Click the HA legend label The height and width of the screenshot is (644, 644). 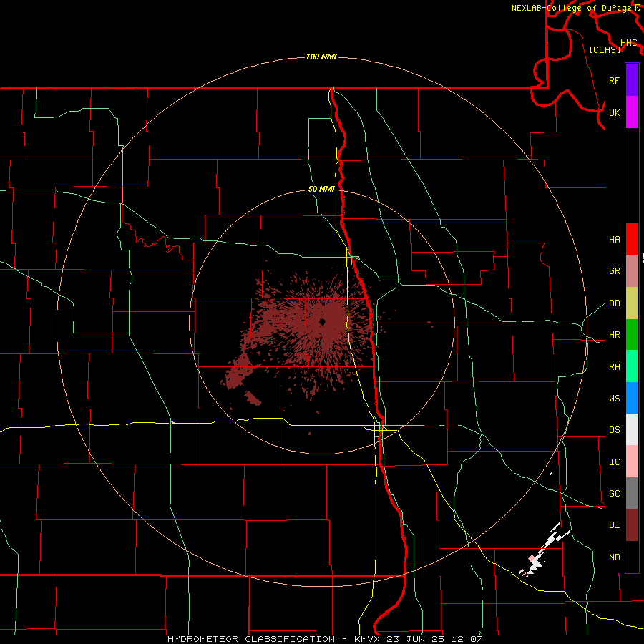614,240
